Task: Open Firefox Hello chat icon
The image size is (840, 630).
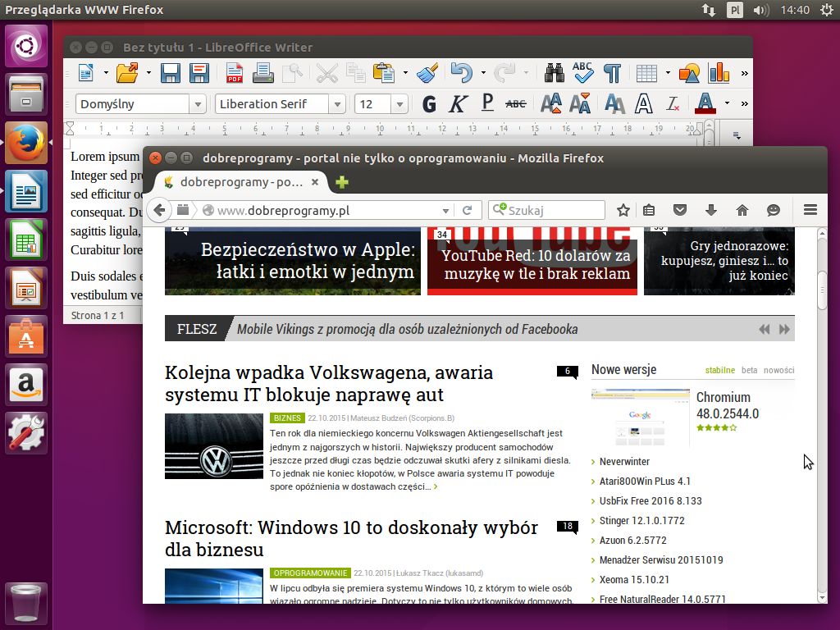Action: click(x=773, y=210)
